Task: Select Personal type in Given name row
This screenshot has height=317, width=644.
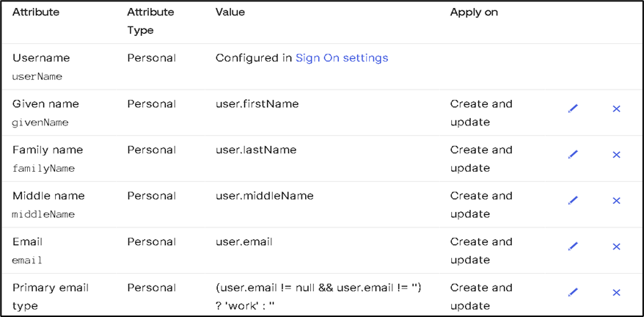Action: (151, 104)
